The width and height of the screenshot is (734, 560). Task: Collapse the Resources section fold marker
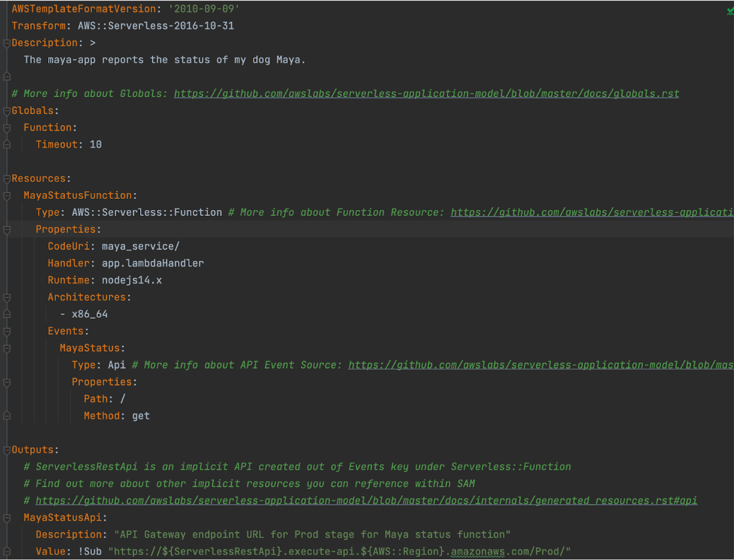[6, 178]
